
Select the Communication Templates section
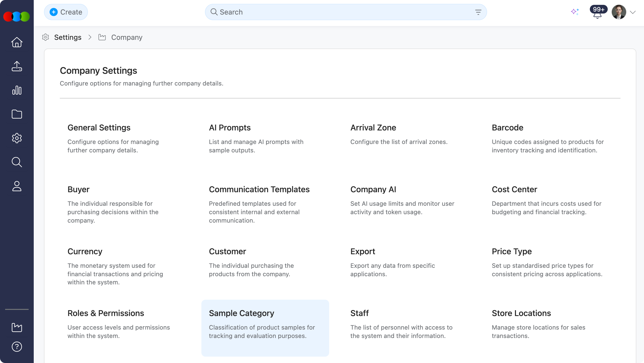[259, 189]
